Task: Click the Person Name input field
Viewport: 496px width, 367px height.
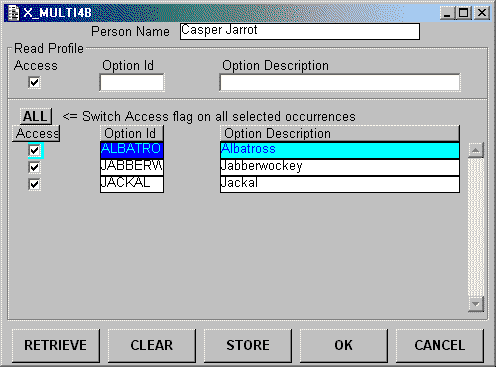Action: (x=300, y=31)
